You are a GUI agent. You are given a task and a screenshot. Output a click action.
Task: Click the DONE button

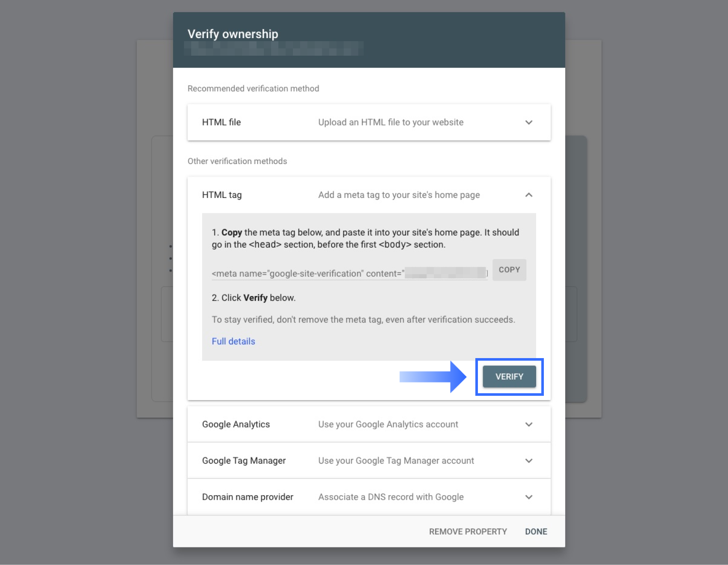pos(536,532)
